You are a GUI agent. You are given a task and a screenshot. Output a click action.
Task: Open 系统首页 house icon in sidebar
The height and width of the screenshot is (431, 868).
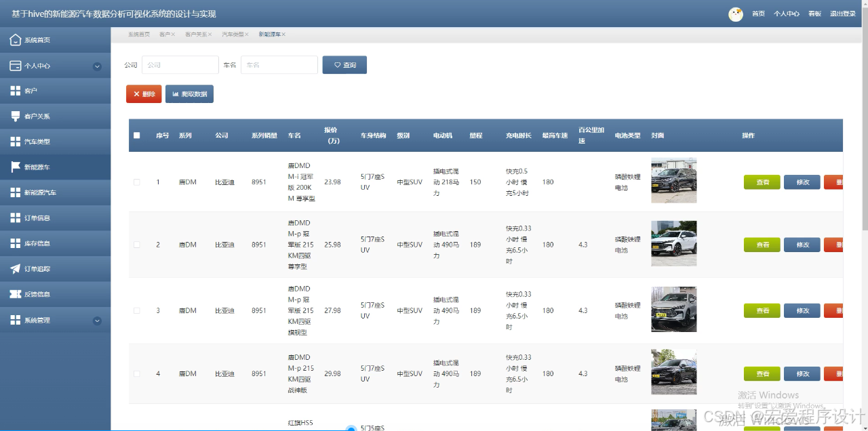[15, 40]
